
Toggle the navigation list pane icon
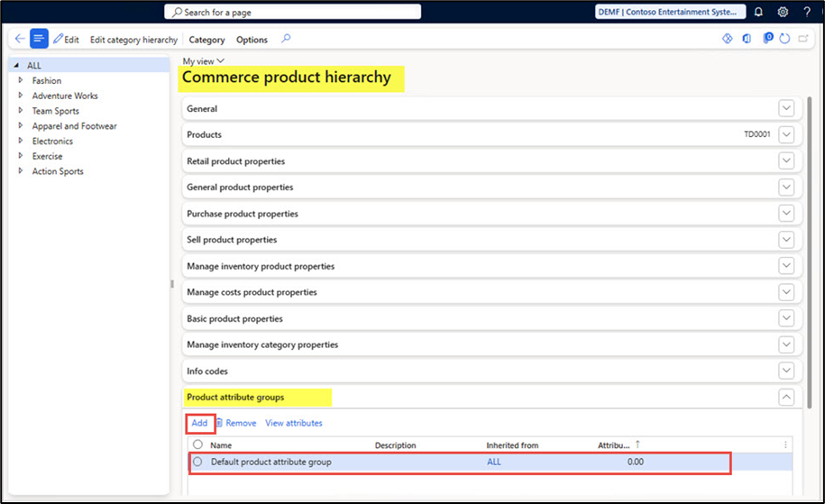click(39, 39)
